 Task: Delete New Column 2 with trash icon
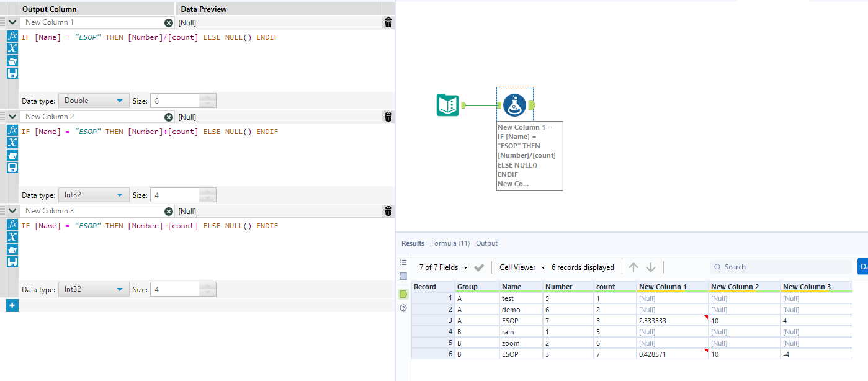coord(388,117)
